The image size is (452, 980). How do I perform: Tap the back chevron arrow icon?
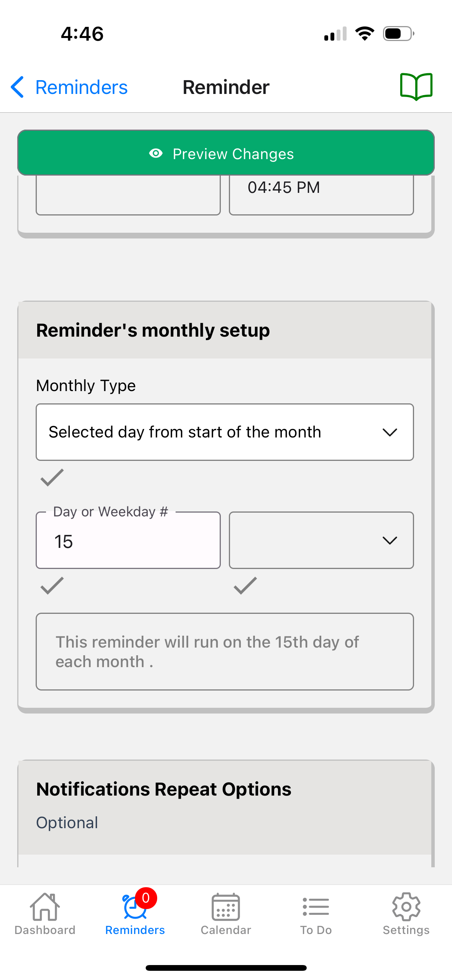(x=18, y=87)
